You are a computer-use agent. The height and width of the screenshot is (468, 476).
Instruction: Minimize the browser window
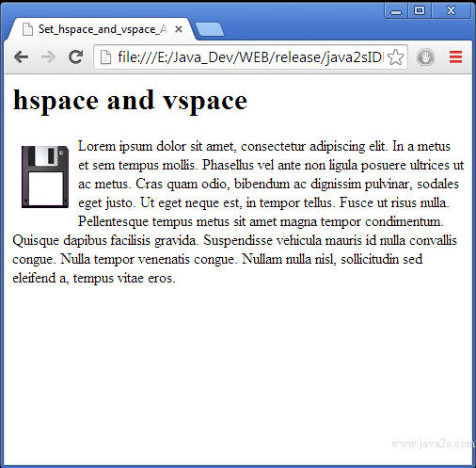[396, 11]
